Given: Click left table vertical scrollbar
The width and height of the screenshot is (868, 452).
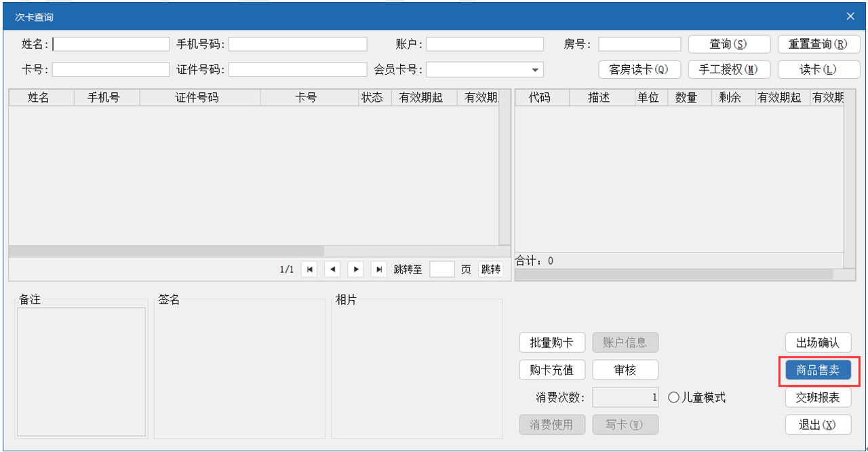Looking at the screenshot, I should point(505,167).
